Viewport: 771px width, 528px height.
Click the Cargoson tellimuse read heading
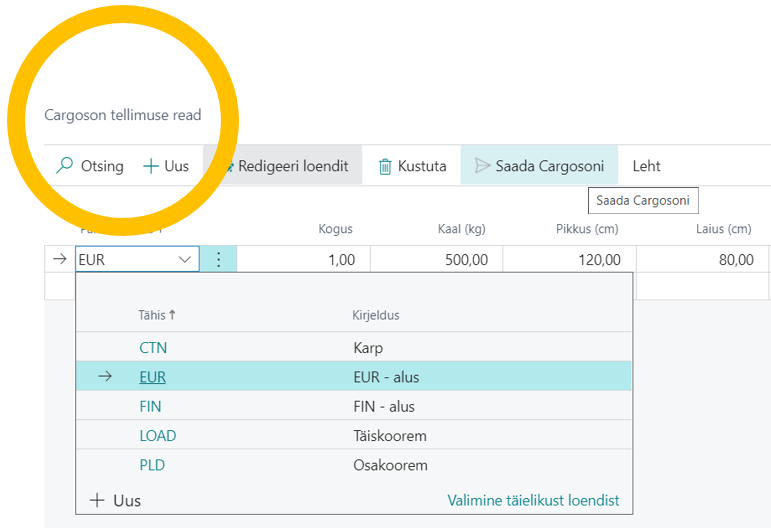122,115
